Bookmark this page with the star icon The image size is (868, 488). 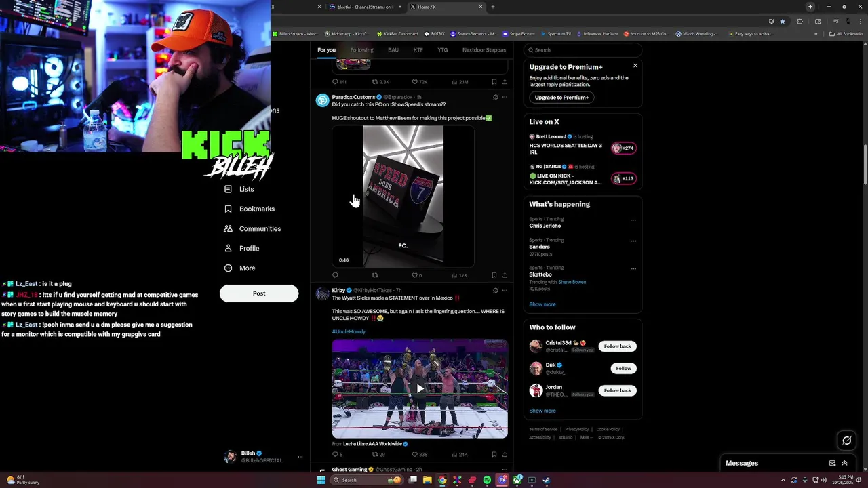(783, 21)
